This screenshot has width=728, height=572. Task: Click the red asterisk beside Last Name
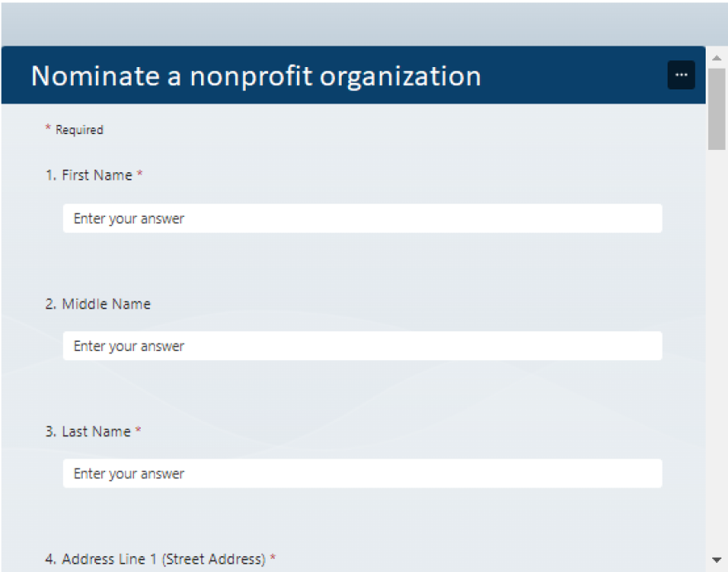[138, 430]
